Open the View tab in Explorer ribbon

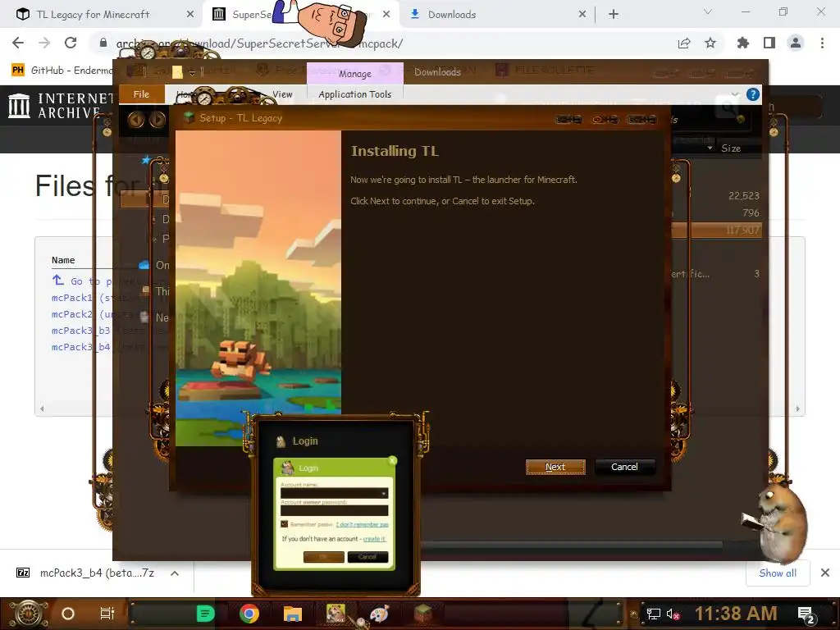click(282, 94)
